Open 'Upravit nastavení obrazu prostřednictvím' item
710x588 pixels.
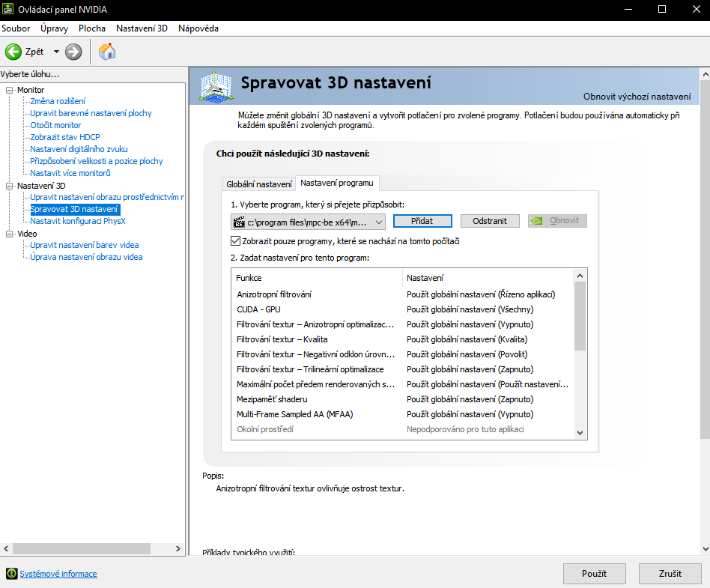tap(107, 197)
